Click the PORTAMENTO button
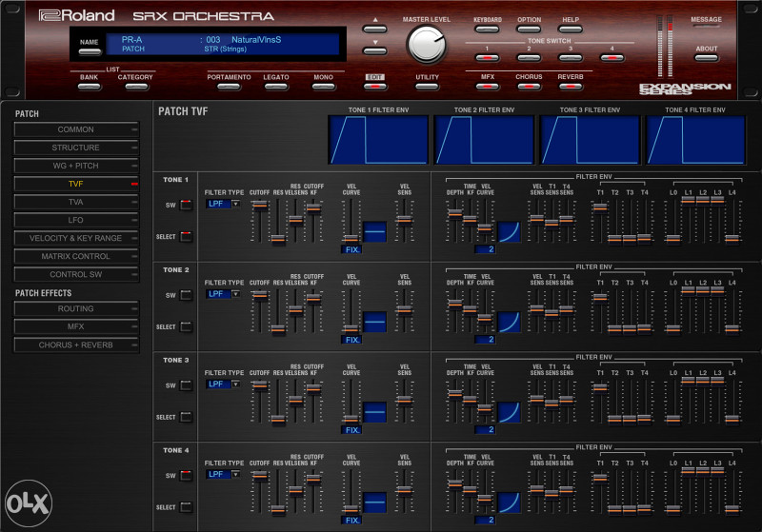 click(229, 87)
